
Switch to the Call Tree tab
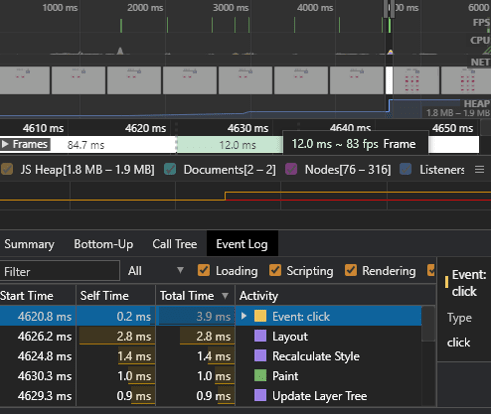(175, 244)
